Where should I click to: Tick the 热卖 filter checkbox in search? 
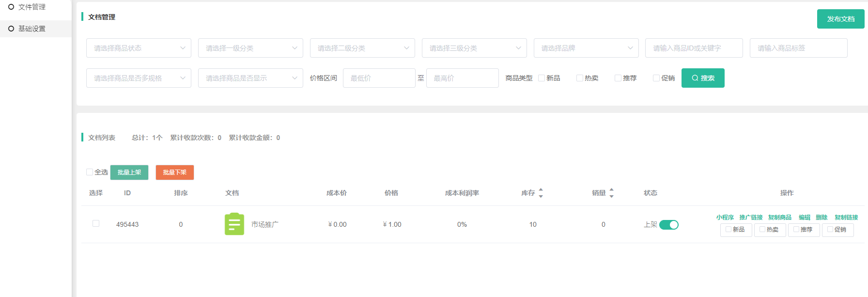[x=579, y=78]
